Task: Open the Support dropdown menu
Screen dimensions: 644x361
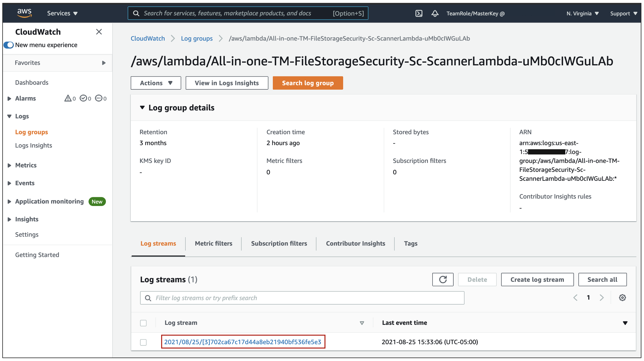Action: pos(624,13)
